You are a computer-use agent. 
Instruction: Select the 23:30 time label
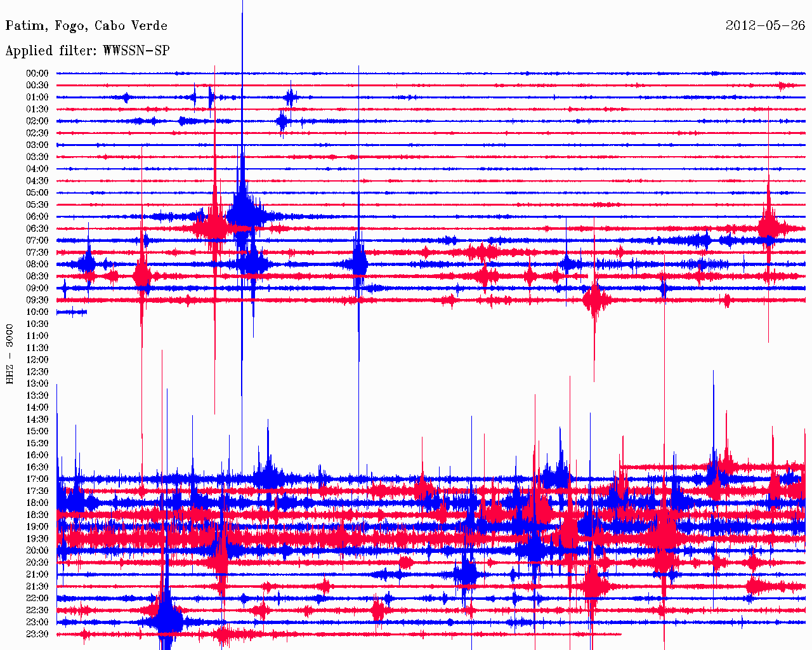[37, 634]
